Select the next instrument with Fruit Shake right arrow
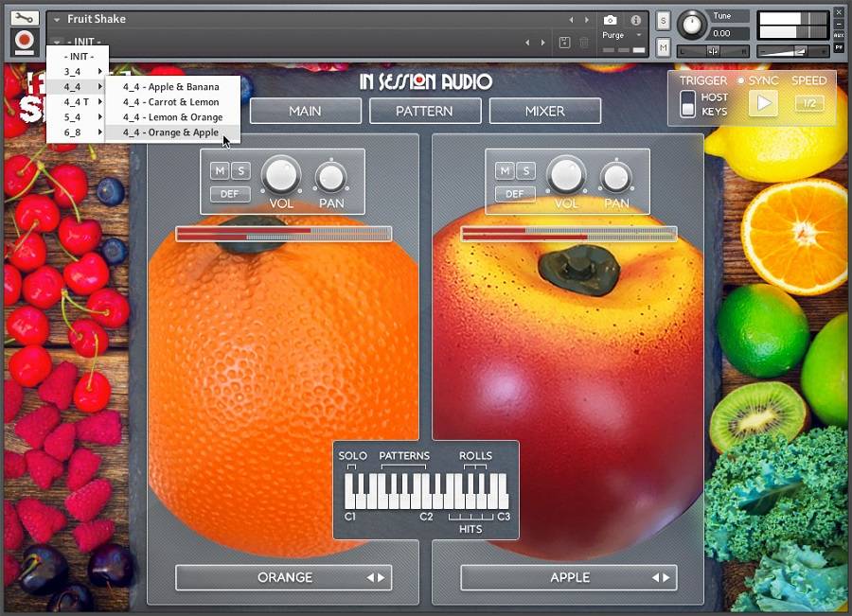Screen dimensions: 852x616 (585, 20)
